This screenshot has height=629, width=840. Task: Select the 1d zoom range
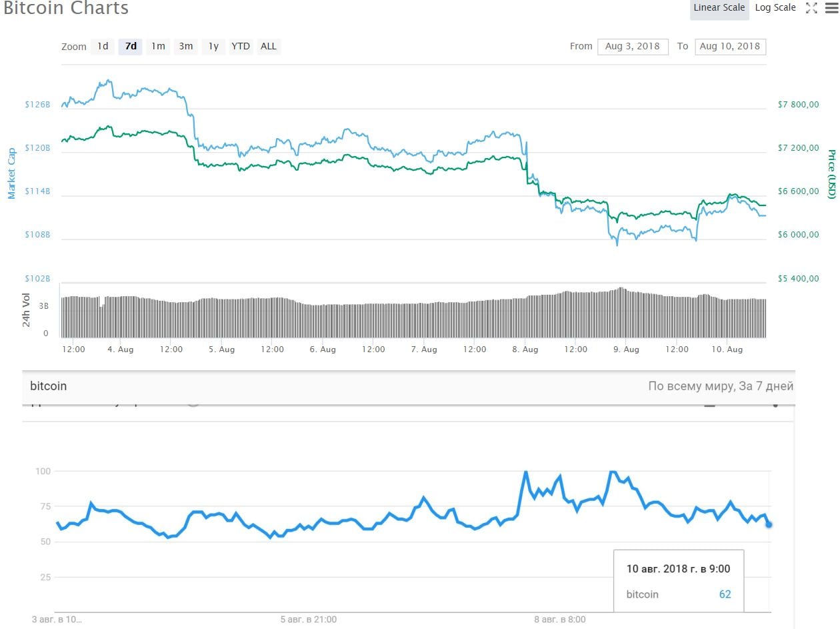pyautogui.click(x=103, y=46)
